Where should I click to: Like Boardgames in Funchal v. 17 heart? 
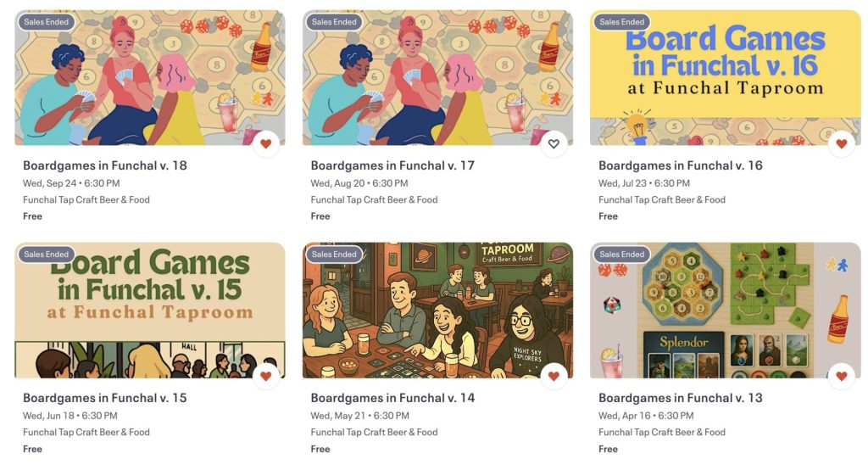(x=554, y=144)
